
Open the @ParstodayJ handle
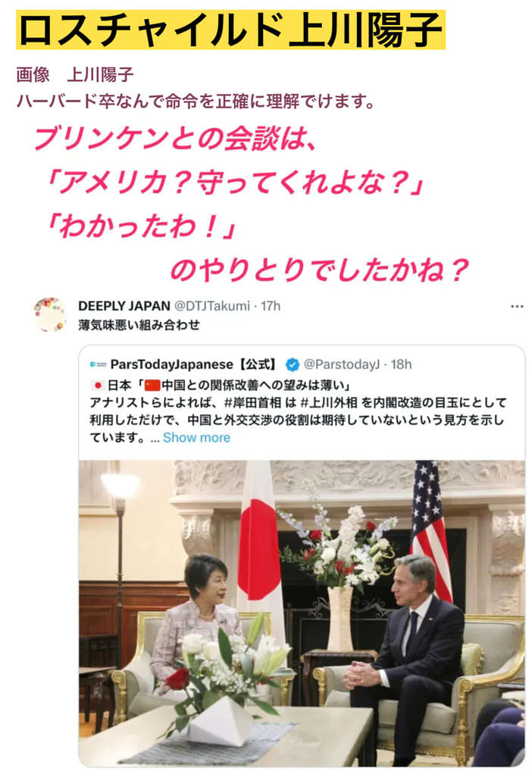[342, 365]
